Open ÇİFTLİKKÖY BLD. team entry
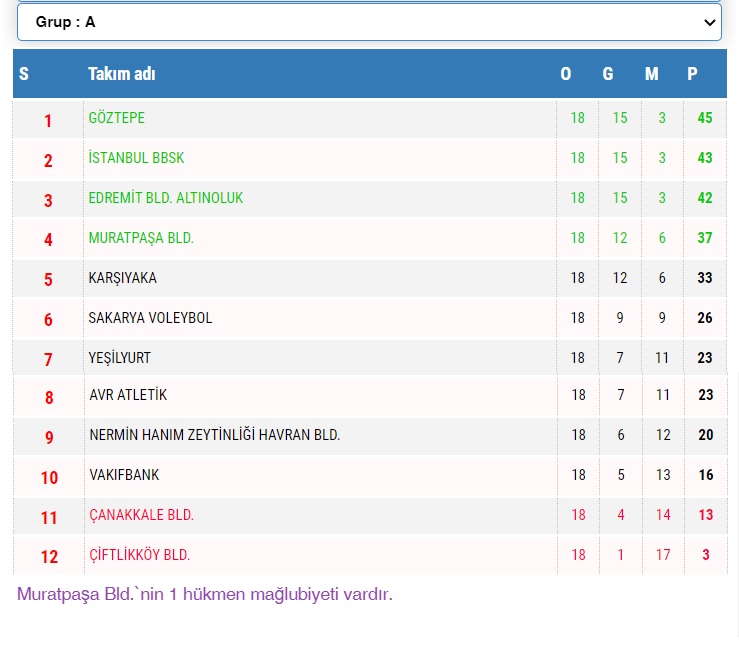The height and width of the screenshot is (650, 739). [x=139, y=555]
